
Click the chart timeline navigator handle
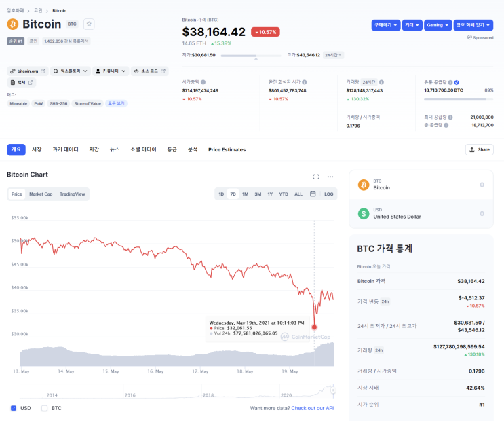click(x=333, y=390)
